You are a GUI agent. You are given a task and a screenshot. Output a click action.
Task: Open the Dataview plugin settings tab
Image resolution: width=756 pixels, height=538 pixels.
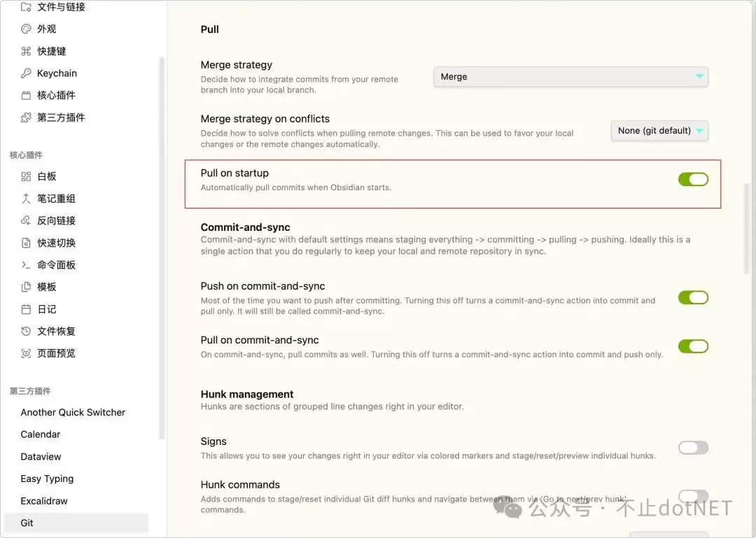coord(41,457)
